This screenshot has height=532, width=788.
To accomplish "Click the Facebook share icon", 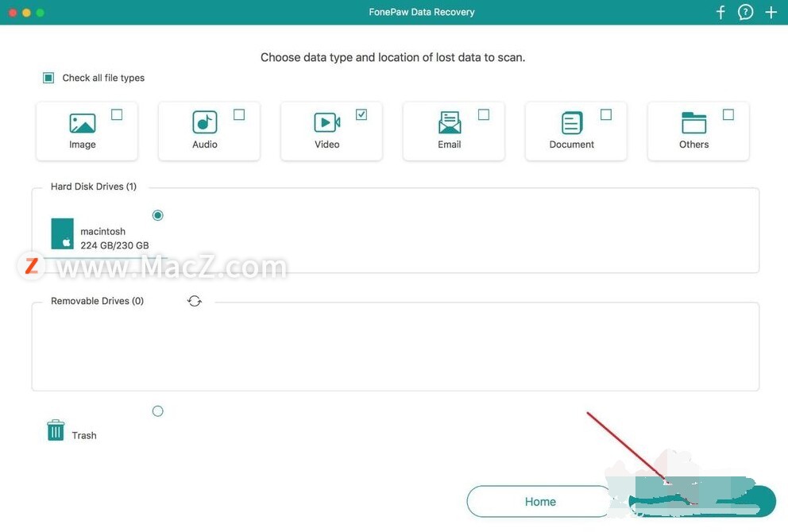I will 720,12.
